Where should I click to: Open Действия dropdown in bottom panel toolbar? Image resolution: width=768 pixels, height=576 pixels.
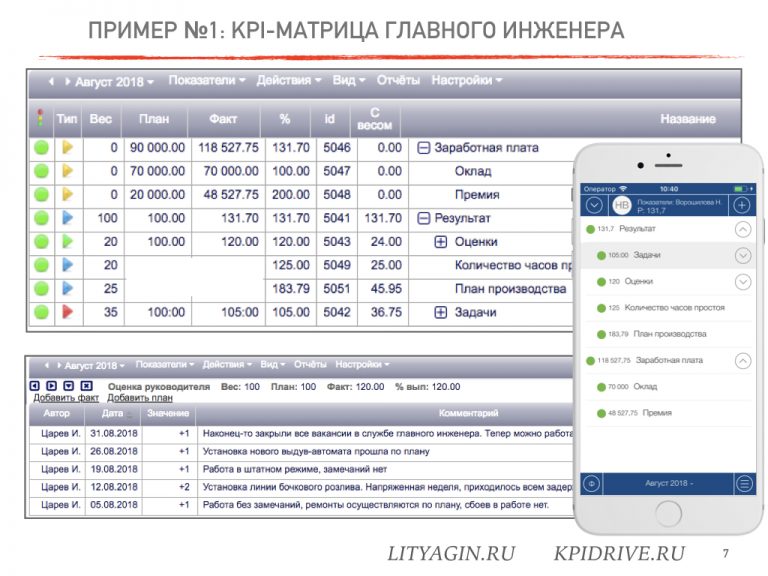pyautogui.click(x=227, y=364)
